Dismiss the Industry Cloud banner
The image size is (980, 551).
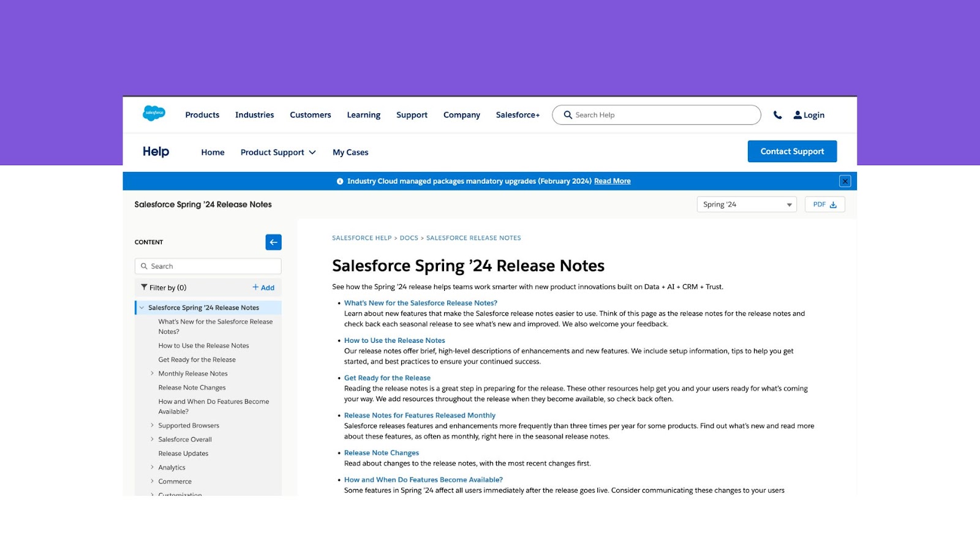pos(845,181)
